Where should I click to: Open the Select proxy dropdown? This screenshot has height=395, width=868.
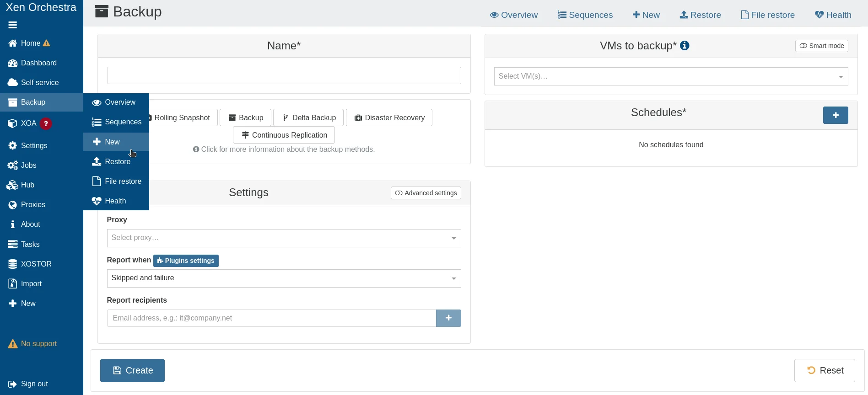(x=284, y=238)
